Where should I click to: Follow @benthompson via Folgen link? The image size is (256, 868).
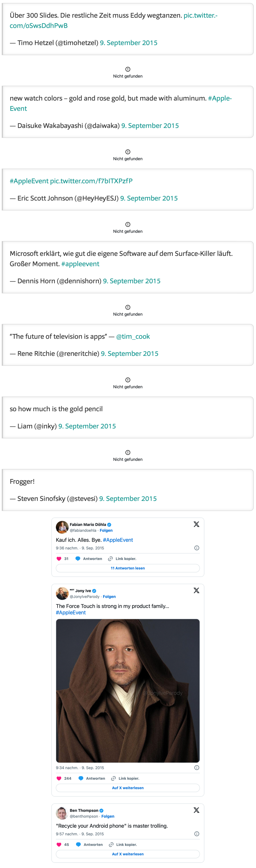coord(108,816)
